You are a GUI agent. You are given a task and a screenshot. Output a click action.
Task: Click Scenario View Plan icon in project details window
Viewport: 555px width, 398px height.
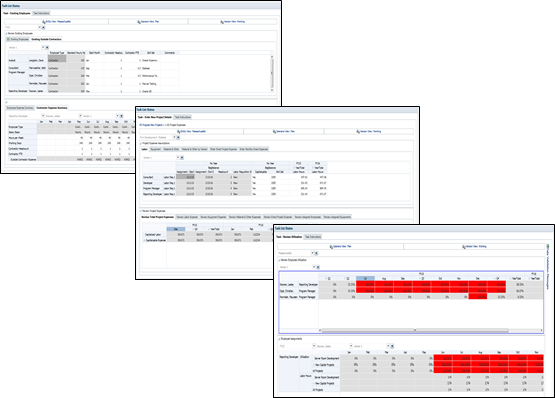pyautogui.click(x=274, y=131)
